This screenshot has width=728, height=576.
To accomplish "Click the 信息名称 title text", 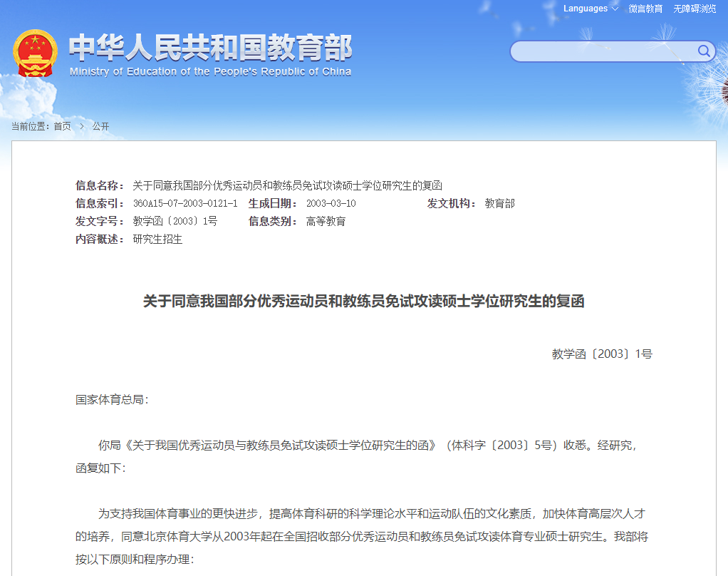I will coord(287,186).
